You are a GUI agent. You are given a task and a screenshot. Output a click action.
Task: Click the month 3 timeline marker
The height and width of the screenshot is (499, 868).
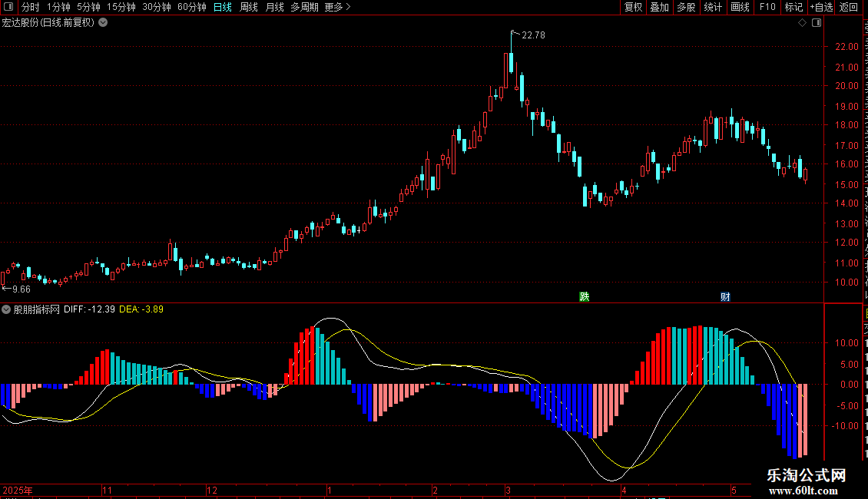tap(508, 490)
